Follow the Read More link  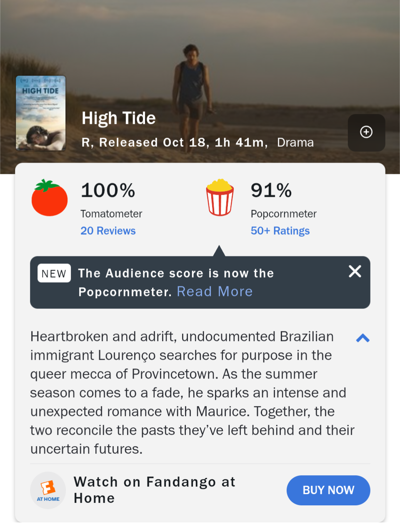(215, 291)
